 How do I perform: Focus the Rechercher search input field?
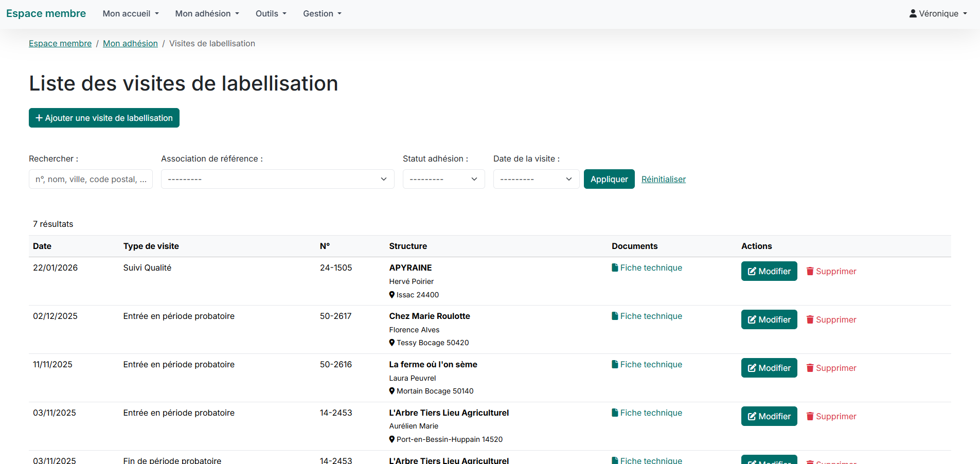[x=91, y=179]
